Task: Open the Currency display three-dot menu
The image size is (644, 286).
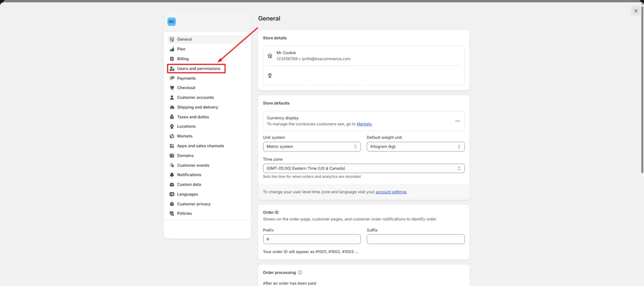Action: point(458,121)
